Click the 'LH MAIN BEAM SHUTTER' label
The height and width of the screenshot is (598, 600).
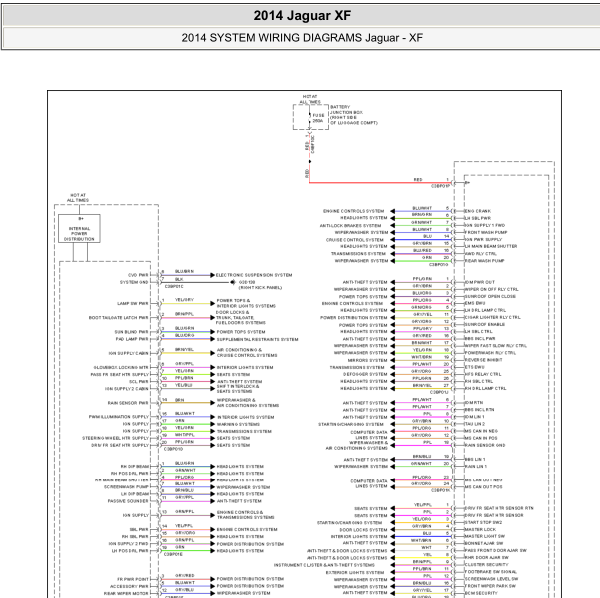pyautogui.click(x=491, y=246)
